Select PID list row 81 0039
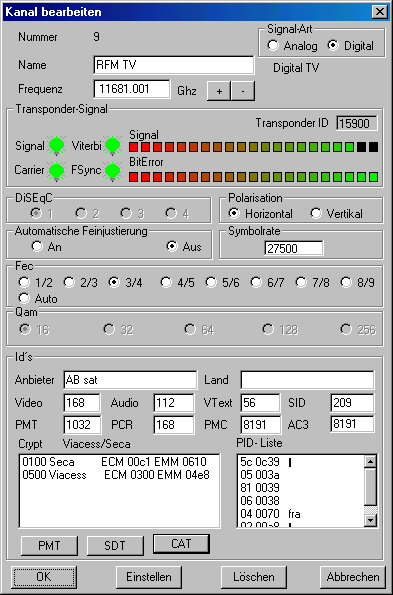The image size is (393, 595). pyautogui.click(x=301, y=488)
